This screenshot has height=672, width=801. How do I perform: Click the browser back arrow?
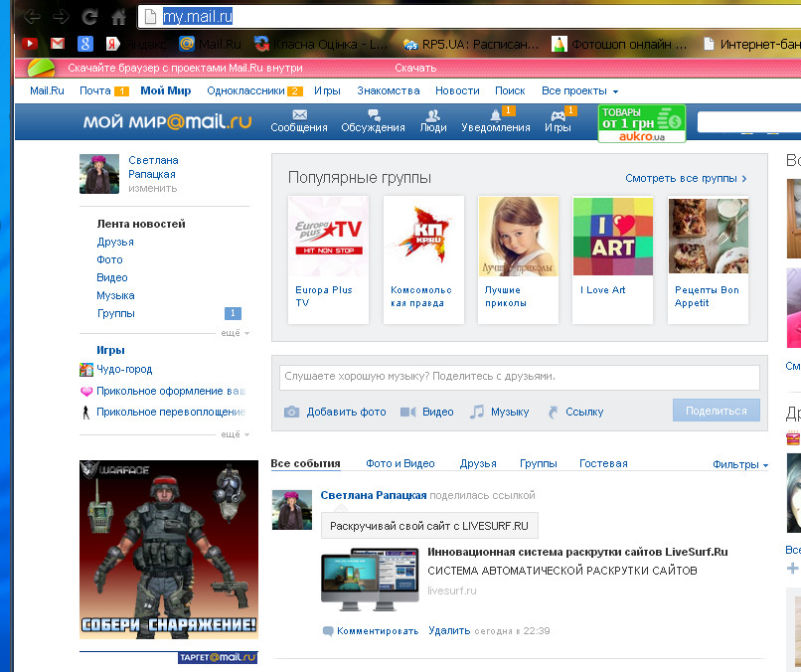pos(32,17)
